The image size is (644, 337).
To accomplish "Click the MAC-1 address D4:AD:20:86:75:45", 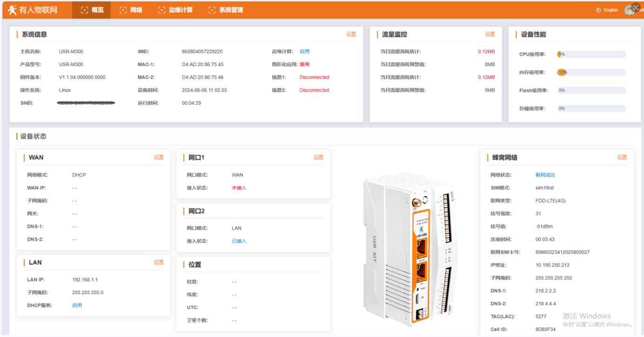I will tap(203, 65).
